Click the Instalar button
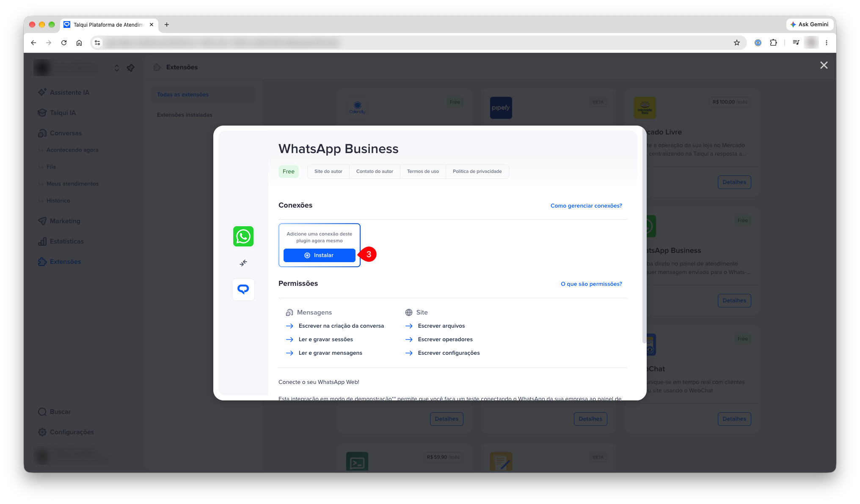Screen dimensions: 860x504 (319, 255)
